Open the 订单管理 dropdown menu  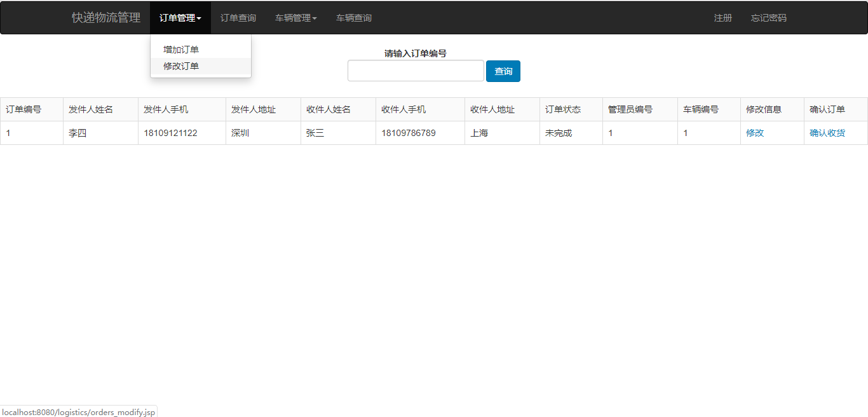(x=180, y=18)
